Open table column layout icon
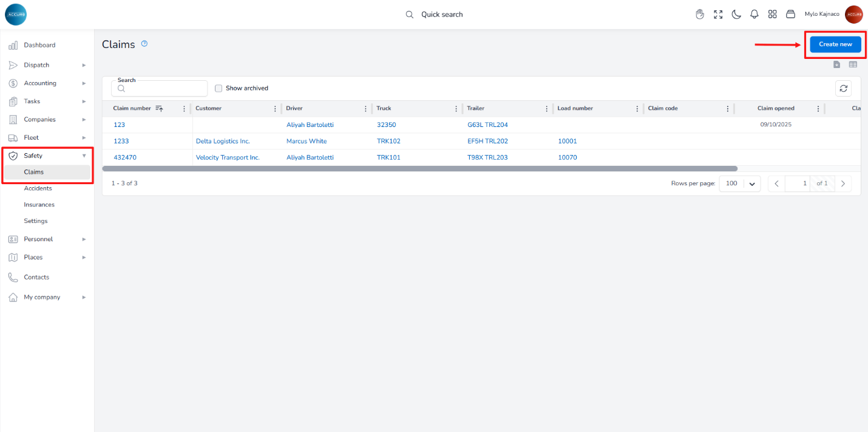This screenshot has width=868, height=432. [x=853, y=64]
